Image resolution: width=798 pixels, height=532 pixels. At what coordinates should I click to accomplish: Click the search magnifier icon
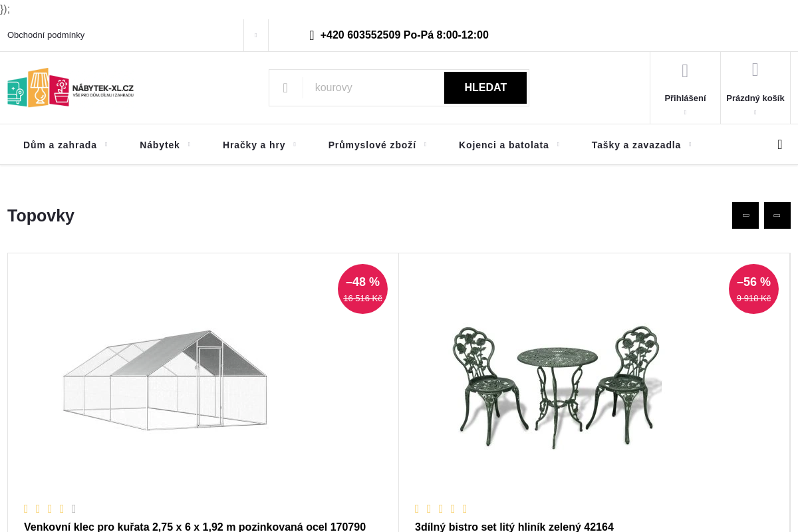285,88
